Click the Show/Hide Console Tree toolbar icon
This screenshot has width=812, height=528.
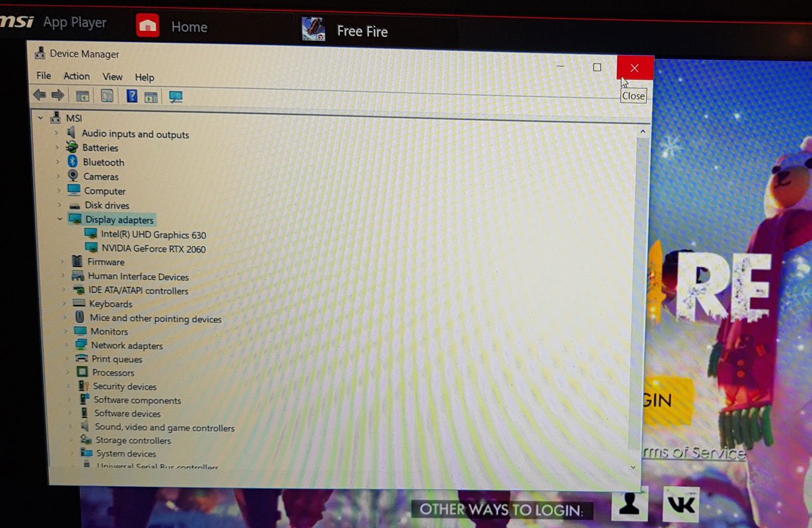point(83,96)
